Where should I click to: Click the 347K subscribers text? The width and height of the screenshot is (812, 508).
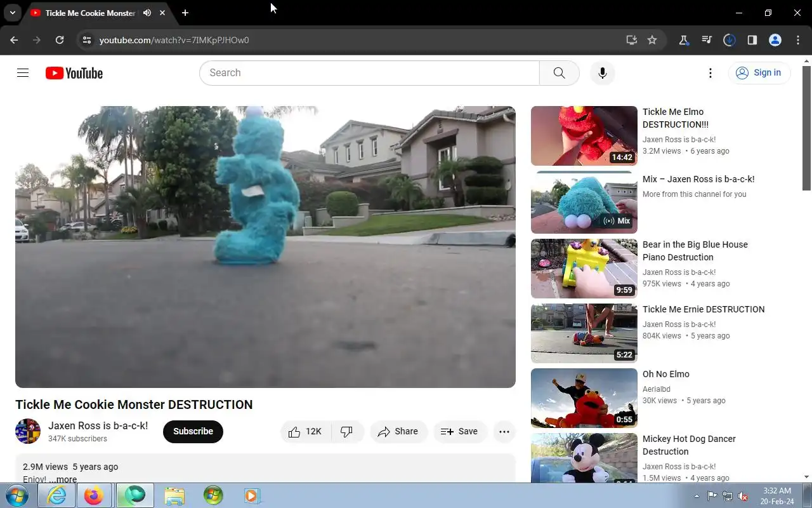77,439
